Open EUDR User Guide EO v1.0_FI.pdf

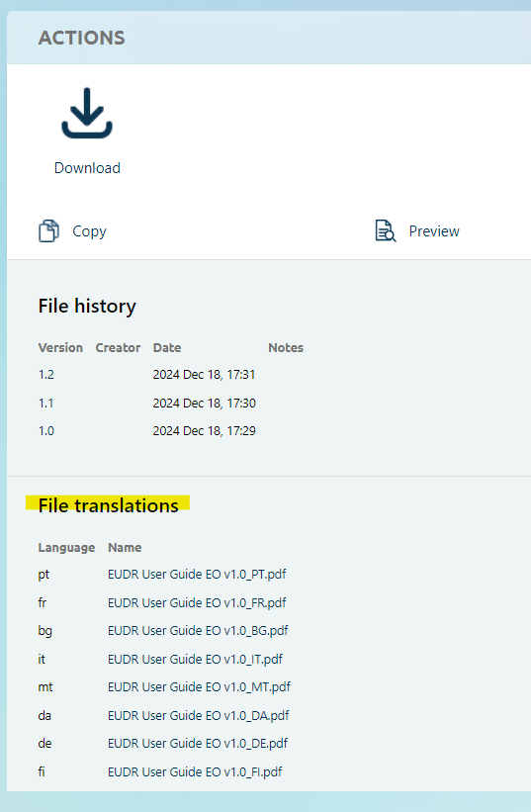click(x=195, y=772)
